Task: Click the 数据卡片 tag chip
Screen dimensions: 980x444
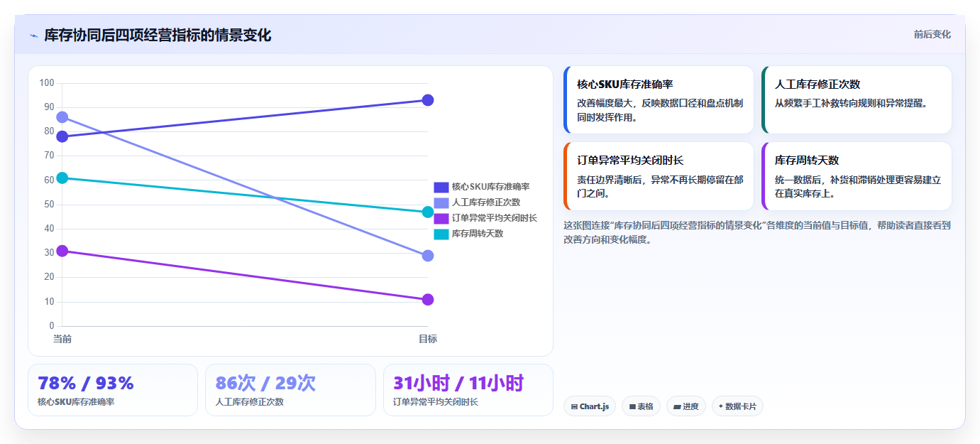Action: pos(737,406)
